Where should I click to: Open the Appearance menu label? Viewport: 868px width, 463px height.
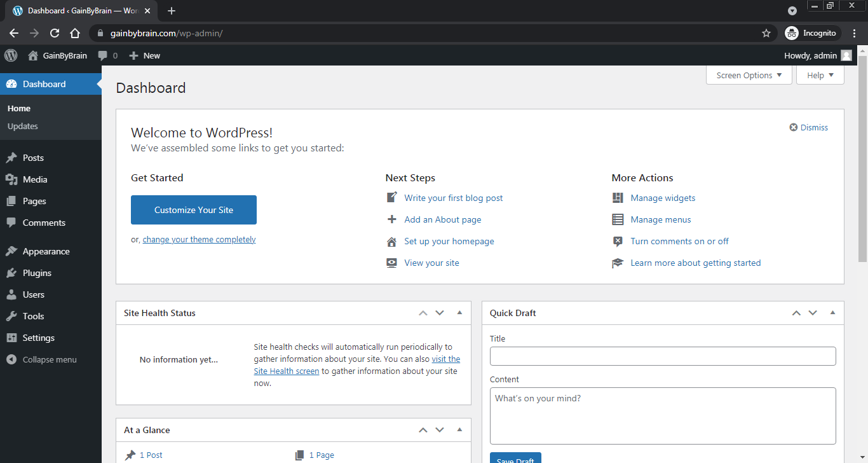click(x=46, y=251)
